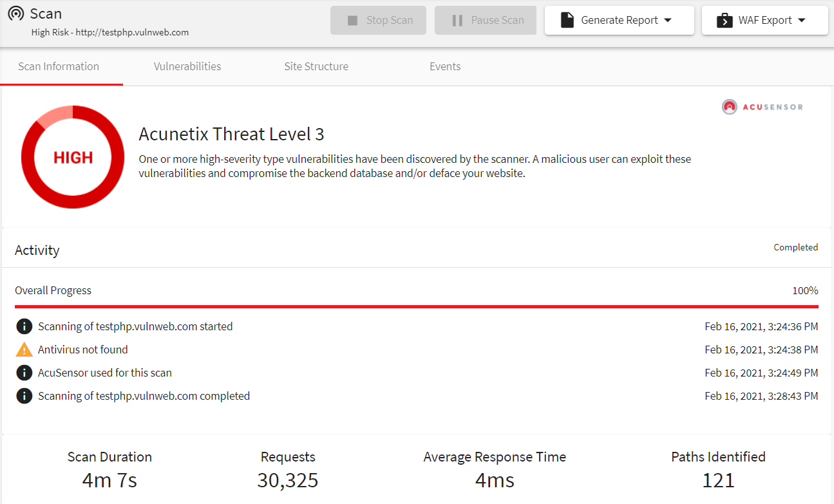Image resolution: width=834 pixels, height=504 pixels.
Task: Click the 'Average Response Time' label
Action: [495, 457]
